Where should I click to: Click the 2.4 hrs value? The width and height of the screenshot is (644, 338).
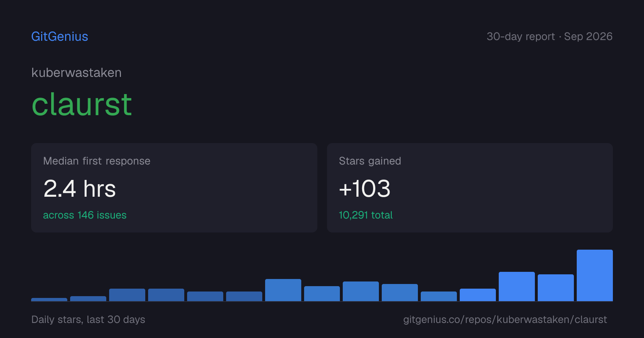click(79, 188)
